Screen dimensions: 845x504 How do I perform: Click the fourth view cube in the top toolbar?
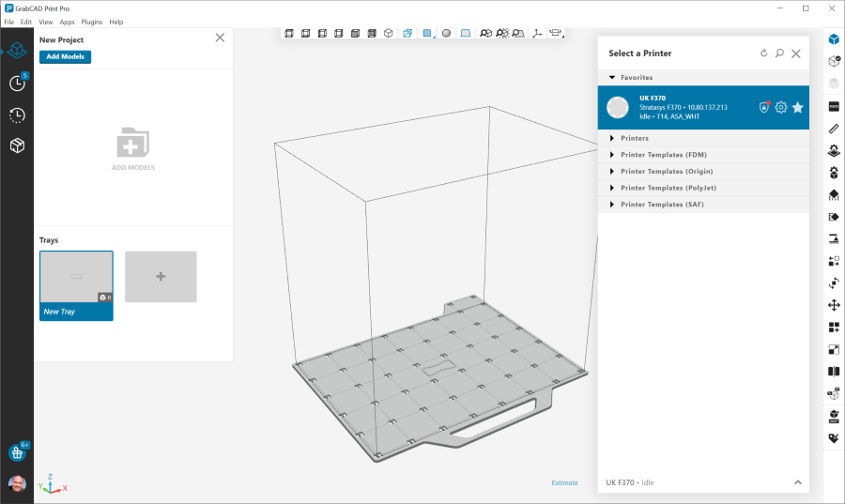pos(338,34)
